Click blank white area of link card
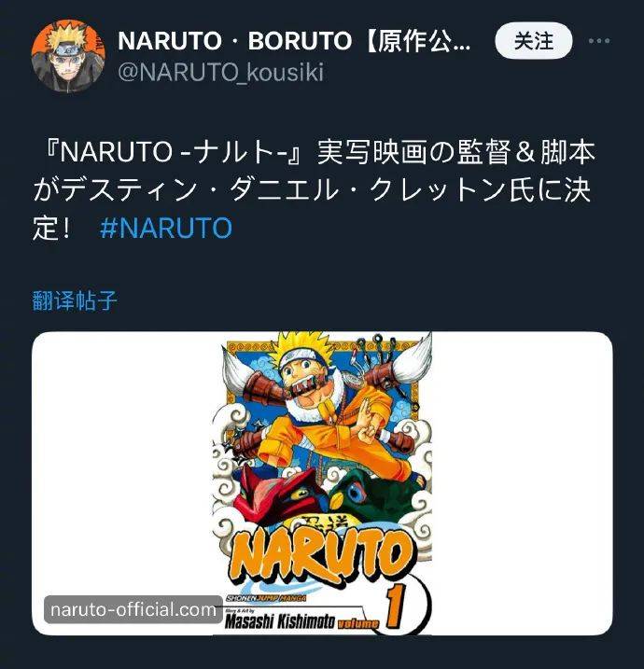This screenshot has height=669, width=644. [x=521, y=482]
